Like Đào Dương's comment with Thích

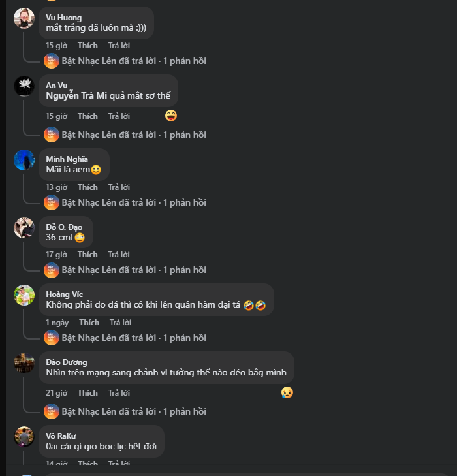(x=87, y=393)
